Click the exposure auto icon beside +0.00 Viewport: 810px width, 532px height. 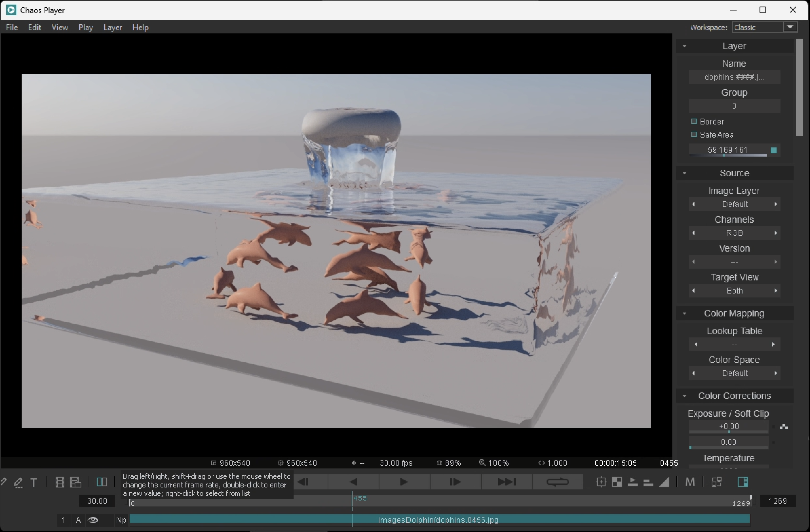point(784,427)
